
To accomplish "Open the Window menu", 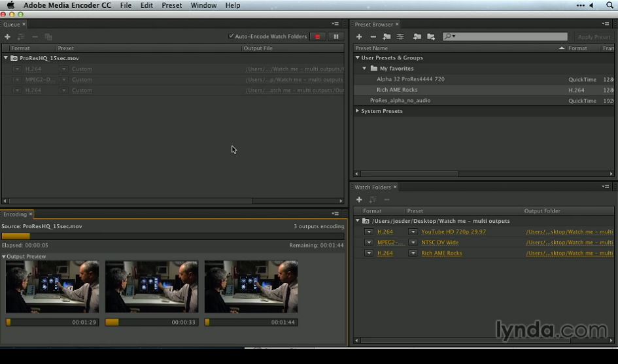I will click(x=203, y=5).
